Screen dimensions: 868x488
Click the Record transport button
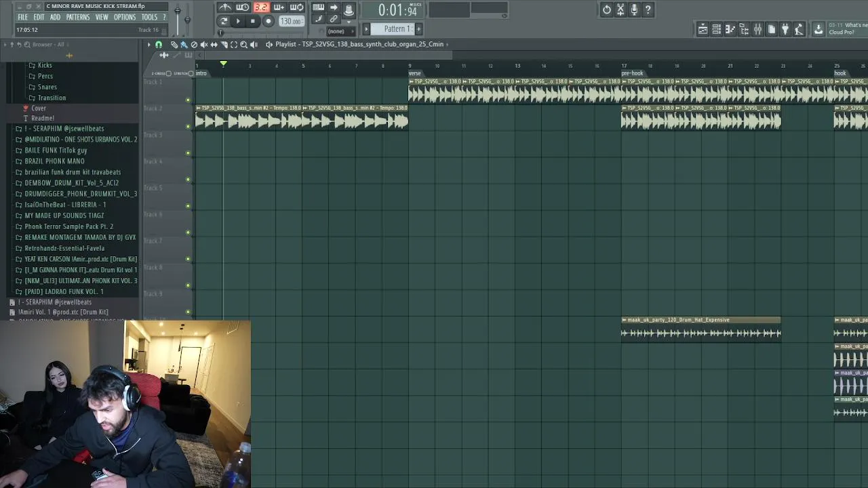269,21
